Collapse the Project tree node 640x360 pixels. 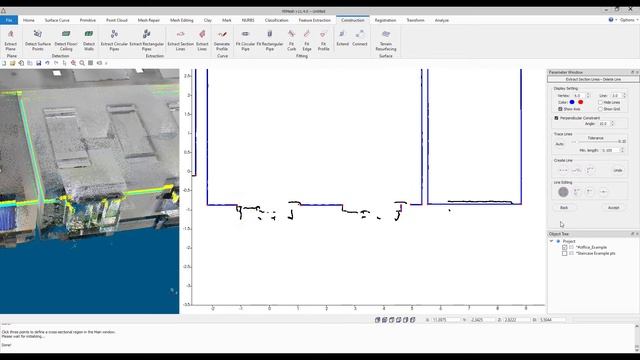(x=552, y=241)
